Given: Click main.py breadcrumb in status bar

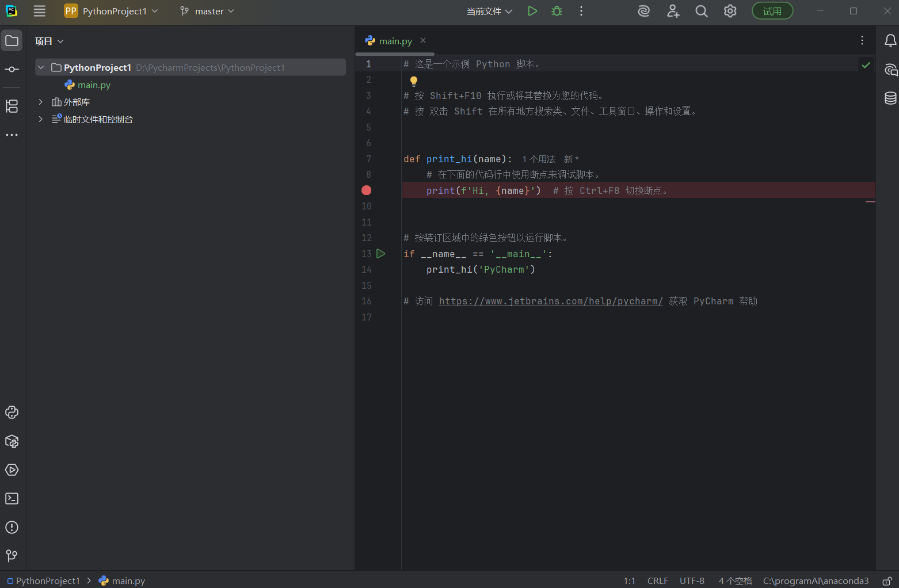Looking at the screenshot, I should tap(122, 581).
